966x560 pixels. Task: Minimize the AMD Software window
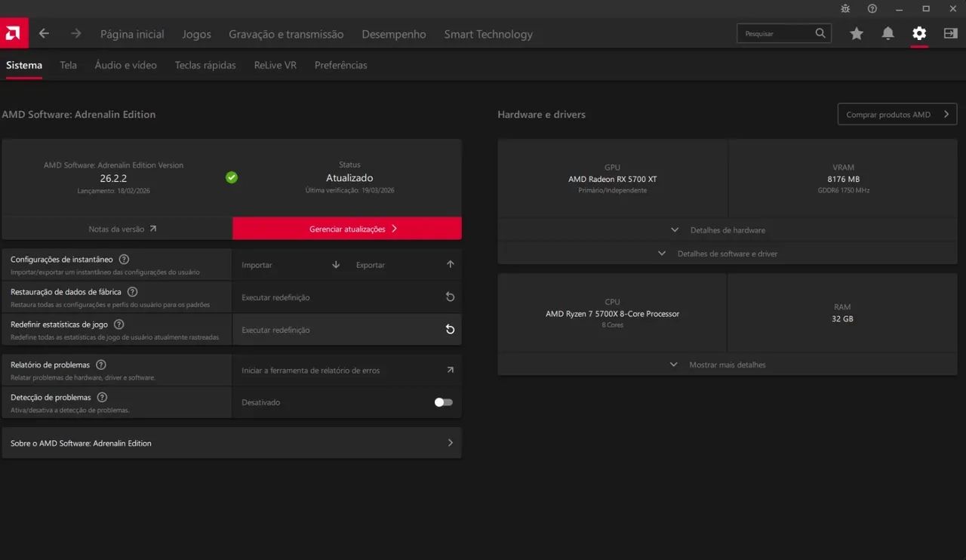coord(900,8)
